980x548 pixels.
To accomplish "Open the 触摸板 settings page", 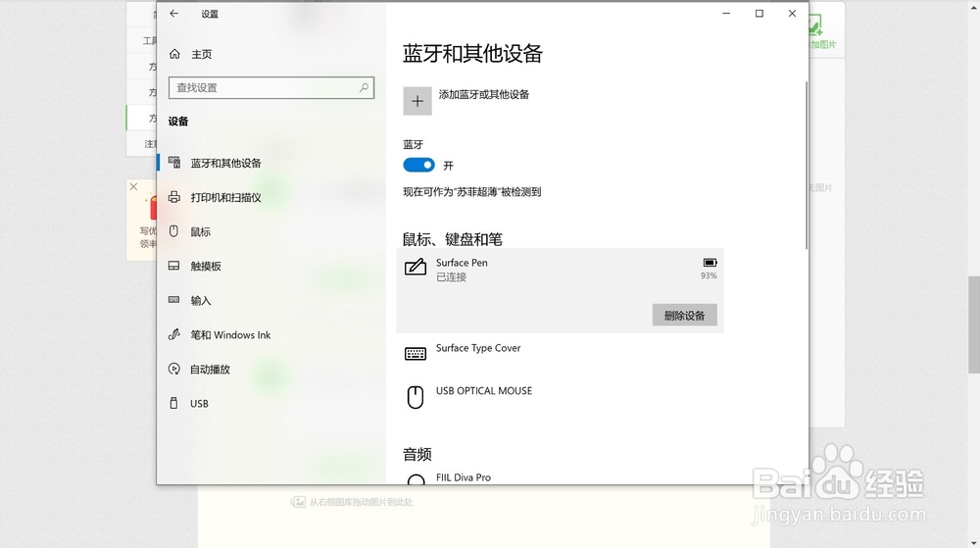I will pos(271,267).
